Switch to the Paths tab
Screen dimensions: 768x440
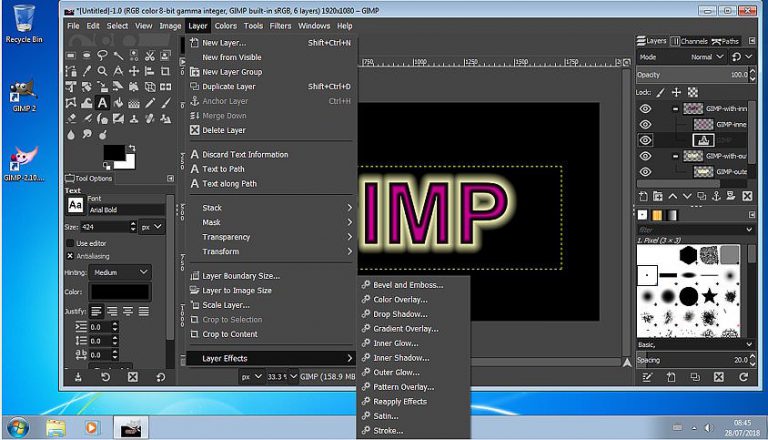[x=725, y=41]
